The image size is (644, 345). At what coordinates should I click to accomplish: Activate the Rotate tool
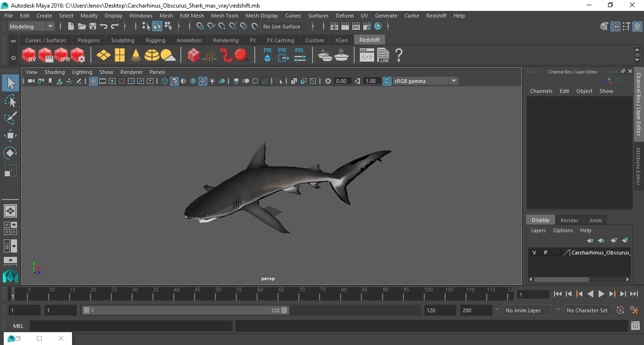click(x=10, y=153)
